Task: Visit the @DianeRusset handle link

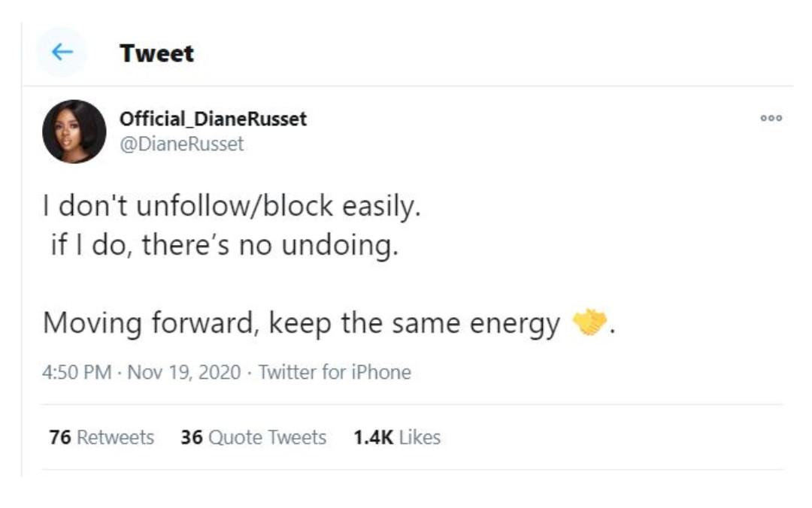Action: (181, 144)
